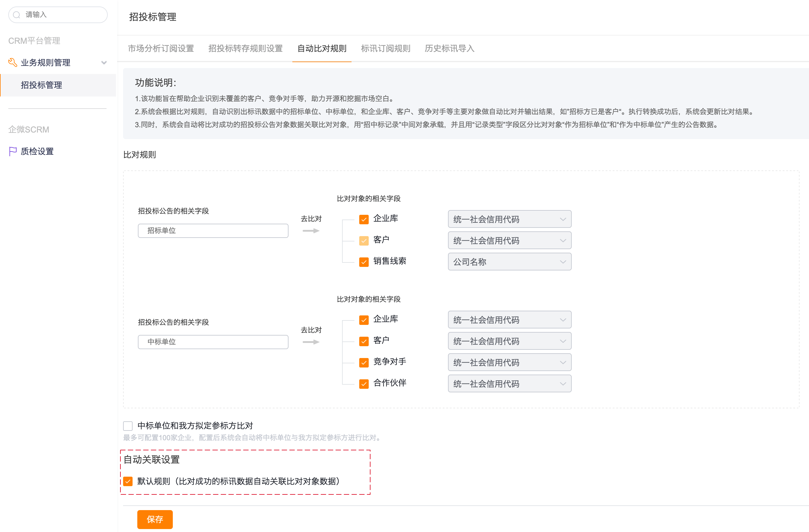Click the flag icon beside 质检设置
This screenshot has height=532, width=809.
click(x=13, y=151)
